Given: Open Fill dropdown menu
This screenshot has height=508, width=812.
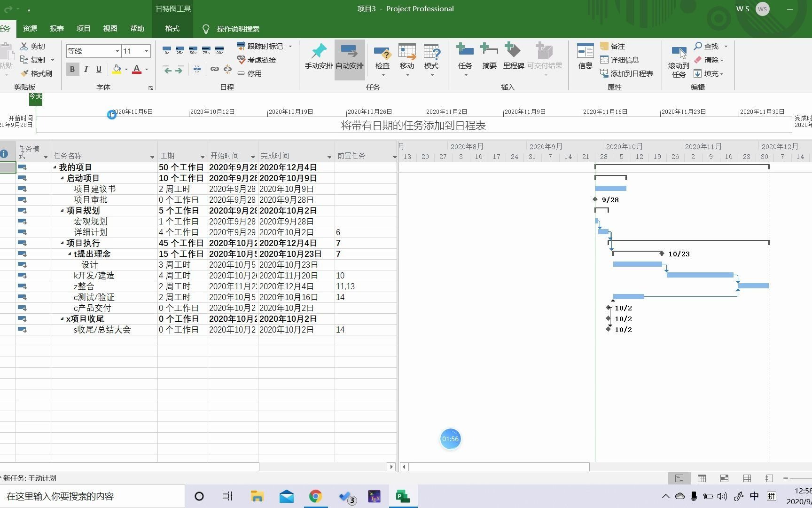Looking at the screenshot, I should (x=710, y=73).
